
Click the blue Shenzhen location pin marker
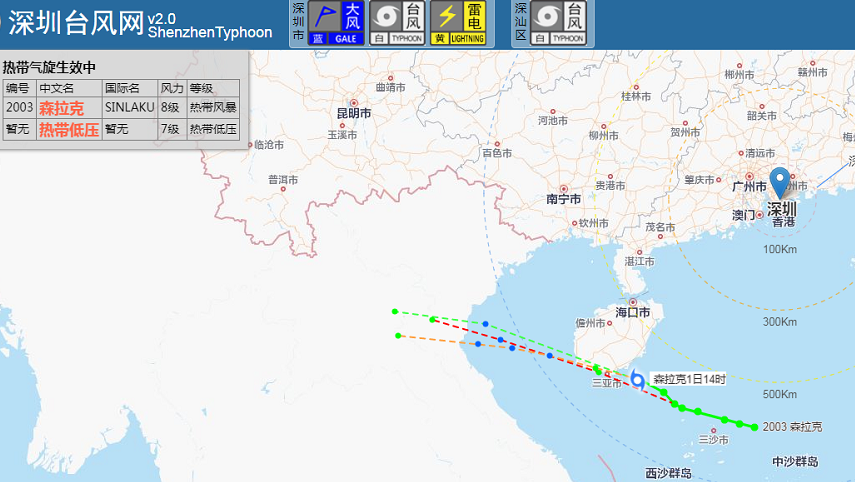781,186
